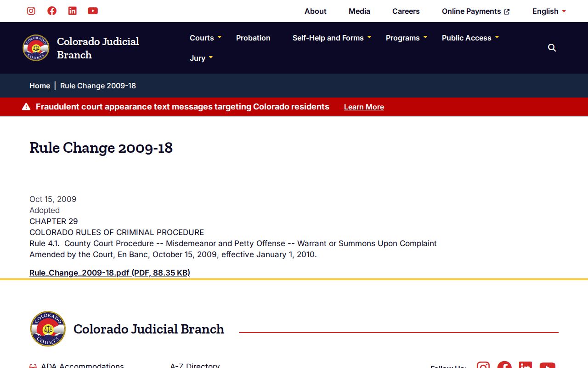
Task: Click the "Rule Change 2009-18" breadcrumb text
Action: tap(98, 86)
